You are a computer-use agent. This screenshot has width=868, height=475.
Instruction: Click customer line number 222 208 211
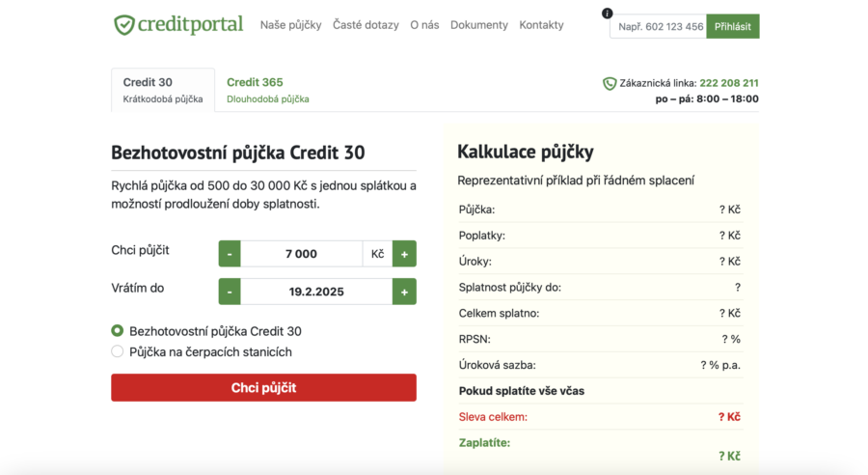pos(728,83)
